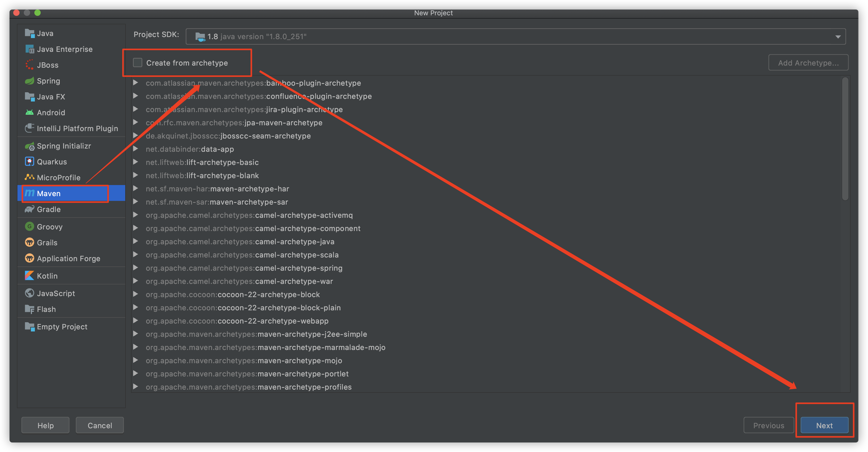Image resolution: width=868 pixels, height=452 pixels.
Task: Click Add Archetype button
Action: pyautogui.click(x=808, y=63)
